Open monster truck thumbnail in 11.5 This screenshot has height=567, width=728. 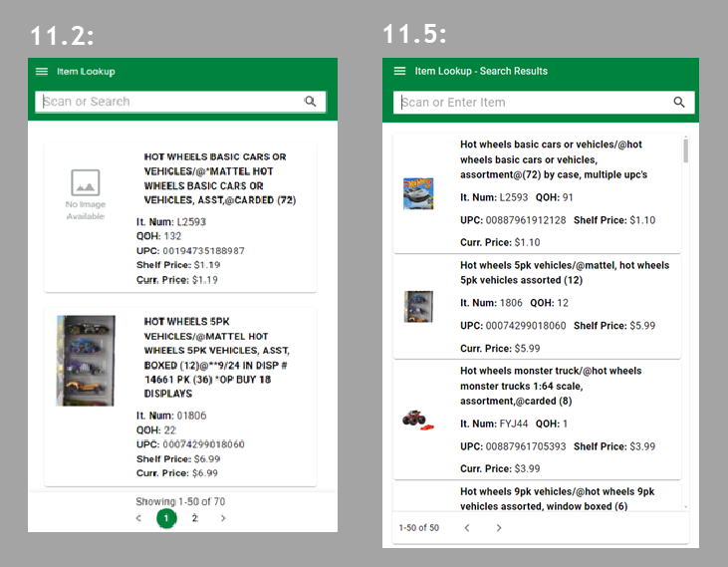(418, 420)
